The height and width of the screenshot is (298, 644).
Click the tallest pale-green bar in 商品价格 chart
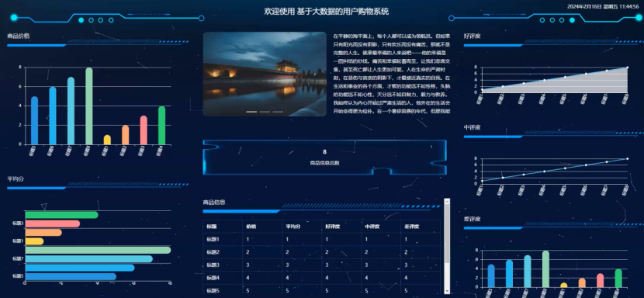pos(88,106)
